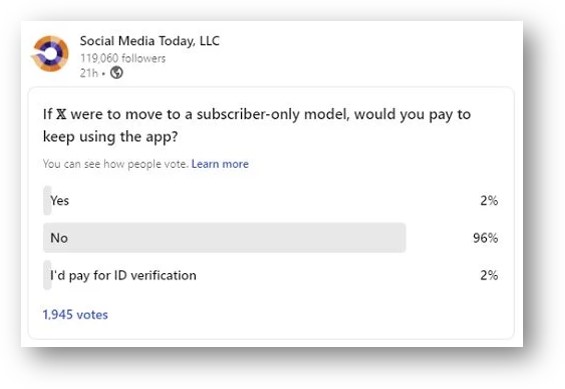
Task: View the 1,945 votes voter list
Action: tap(75, 314)
